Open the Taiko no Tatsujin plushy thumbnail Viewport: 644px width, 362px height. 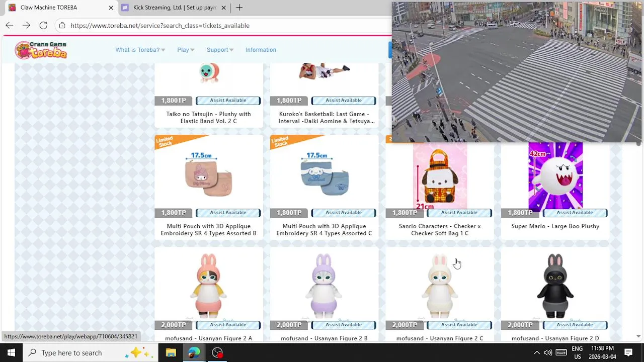[208, 73]
